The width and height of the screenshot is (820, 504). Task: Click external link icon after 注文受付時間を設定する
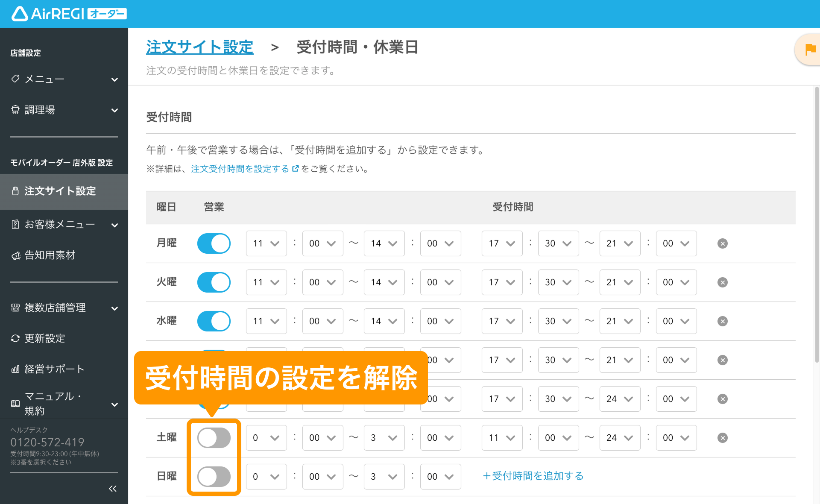coord(295,169)
